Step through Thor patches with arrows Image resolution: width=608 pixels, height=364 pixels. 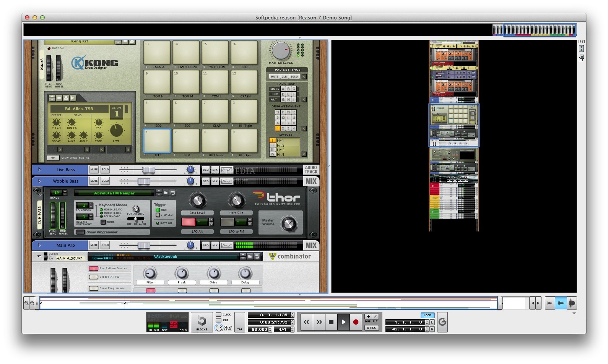click(159, 193)
